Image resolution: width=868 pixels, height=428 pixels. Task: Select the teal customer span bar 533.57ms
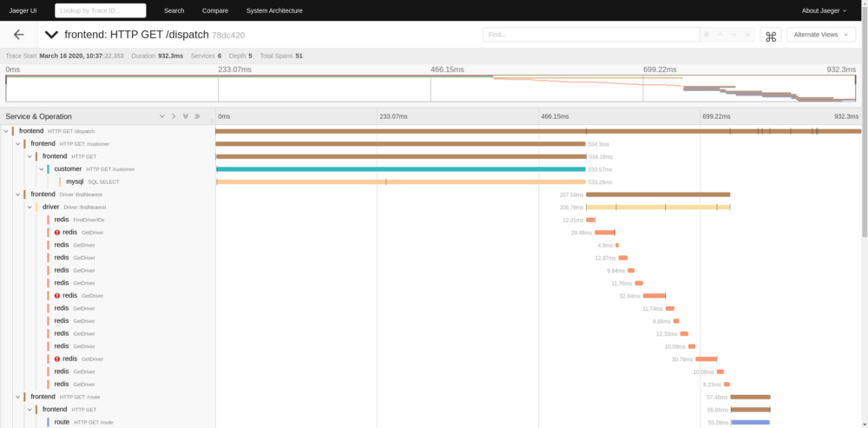coord(400,169)
